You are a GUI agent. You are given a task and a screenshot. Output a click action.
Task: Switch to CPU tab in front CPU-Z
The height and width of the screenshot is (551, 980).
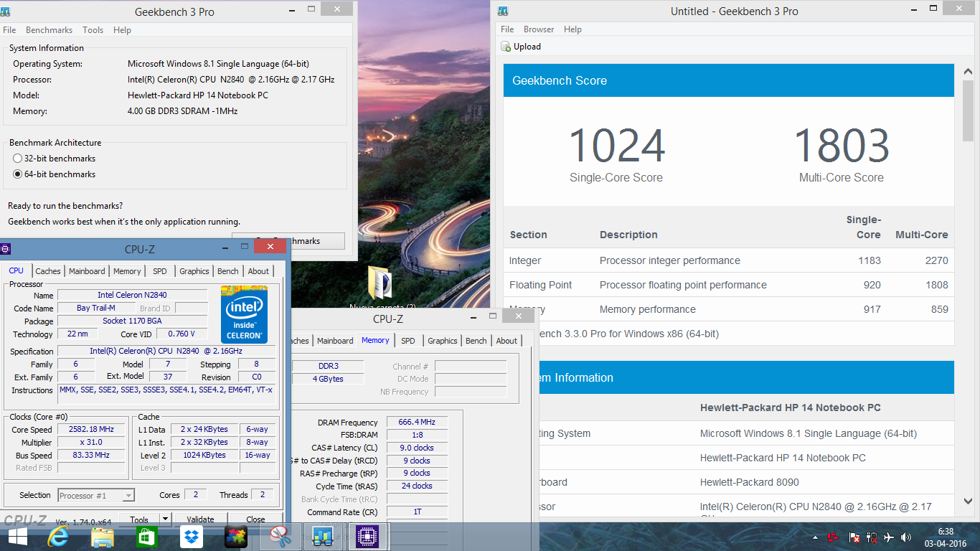(16, 270)
